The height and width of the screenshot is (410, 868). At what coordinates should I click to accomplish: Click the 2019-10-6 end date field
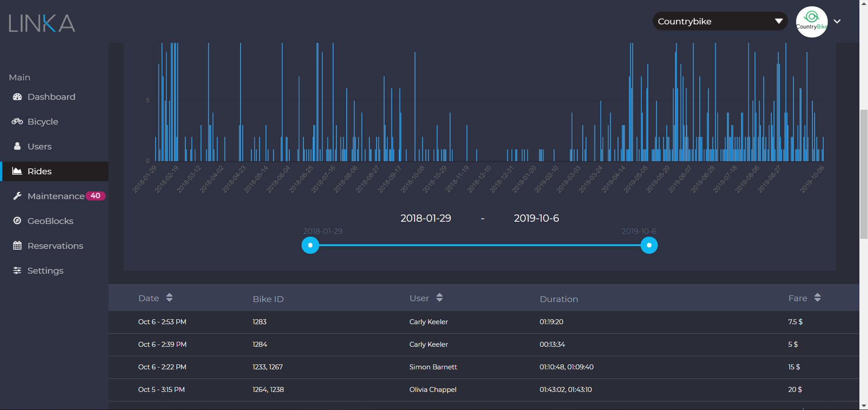[x=537, y=218]
